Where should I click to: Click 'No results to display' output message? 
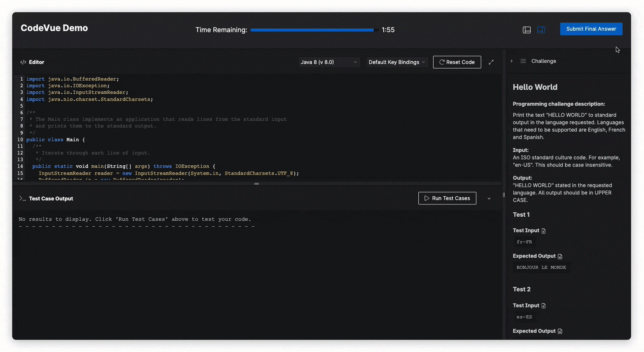pyautogui.click(x=135, y=219)
